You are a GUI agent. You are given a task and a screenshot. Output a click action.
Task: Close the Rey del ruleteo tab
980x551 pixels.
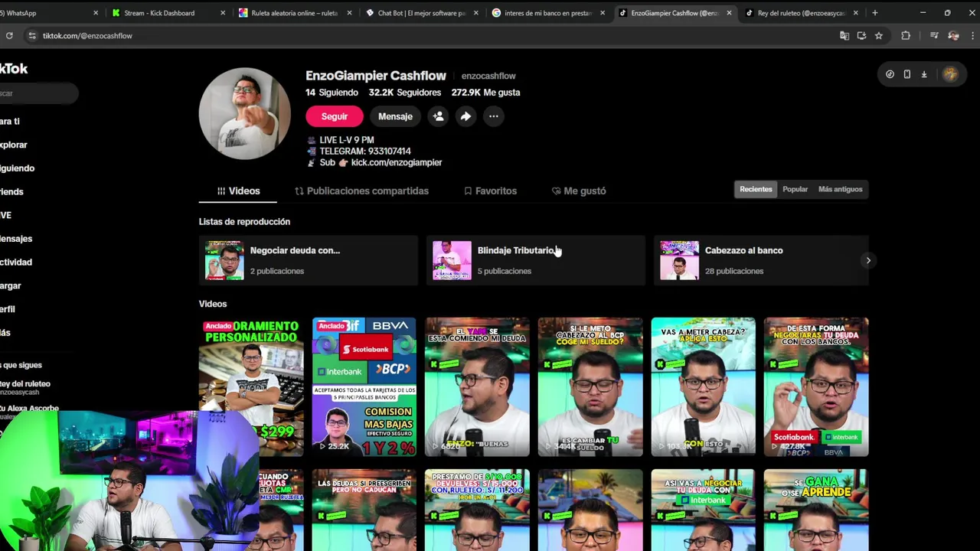[855, 13]
